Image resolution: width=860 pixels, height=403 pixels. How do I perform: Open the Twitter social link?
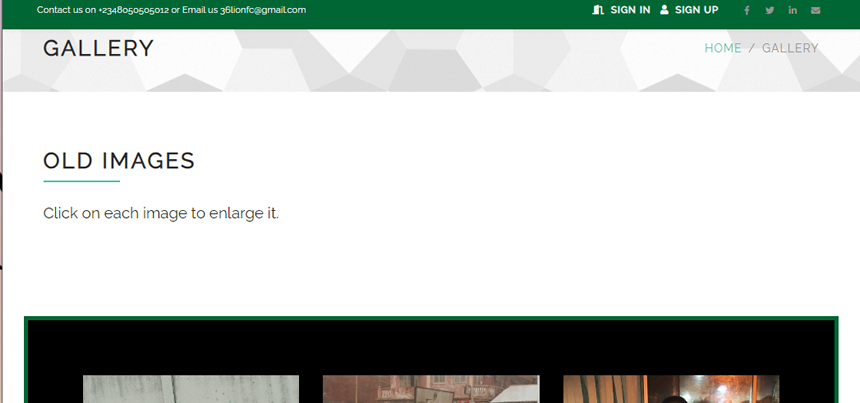pyautogui.click(x=769, y=10)
